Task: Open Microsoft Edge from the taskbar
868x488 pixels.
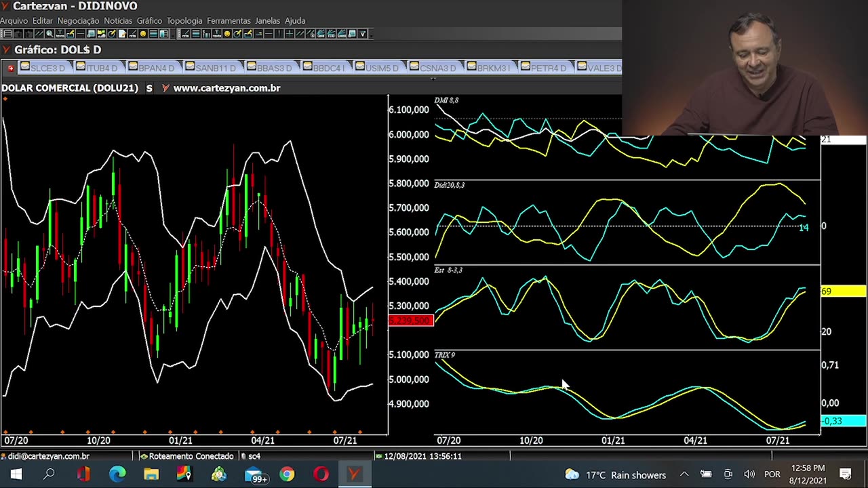Action: click(x=117, y=474)
